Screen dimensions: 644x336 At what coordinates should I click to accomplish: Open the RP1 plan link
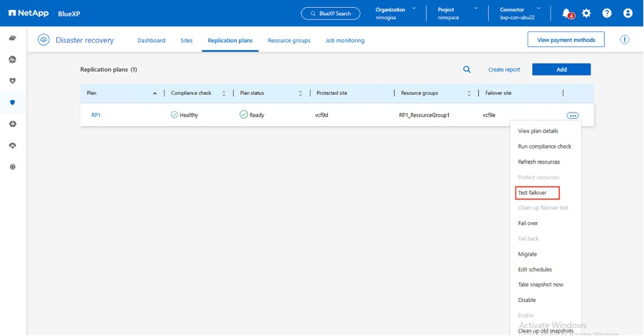tap(95, 115)
